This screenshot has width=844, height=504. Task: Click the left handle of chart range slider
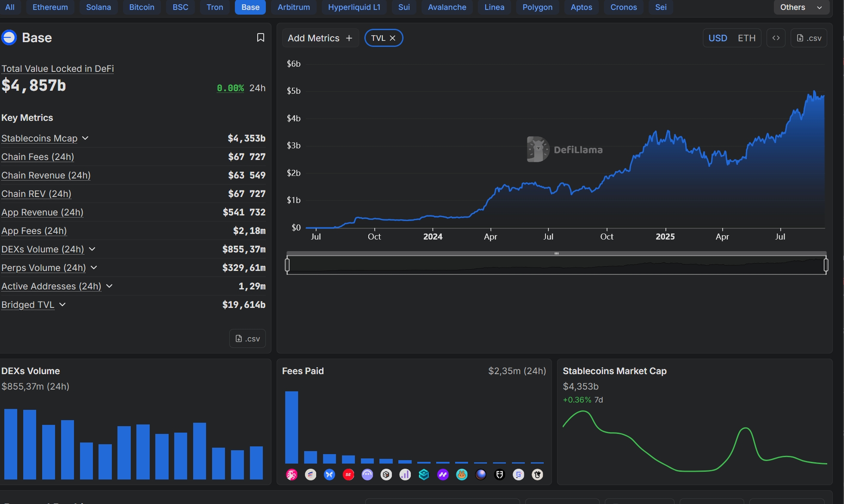tap(287, 265)
